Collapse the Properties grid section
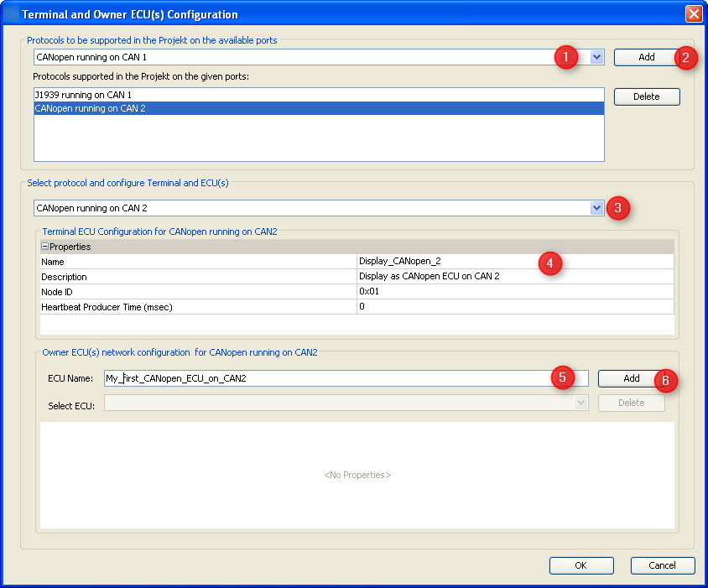This screenshot has width=708, height=588. coord(44,246)
